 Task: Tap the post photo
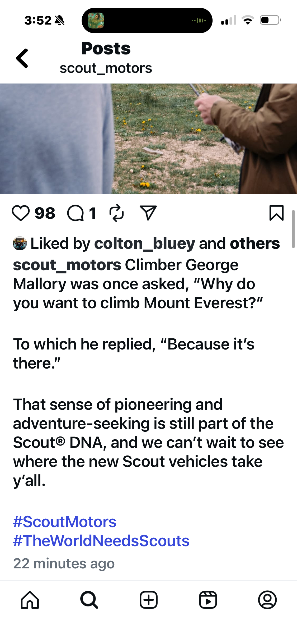click(148, 139)
